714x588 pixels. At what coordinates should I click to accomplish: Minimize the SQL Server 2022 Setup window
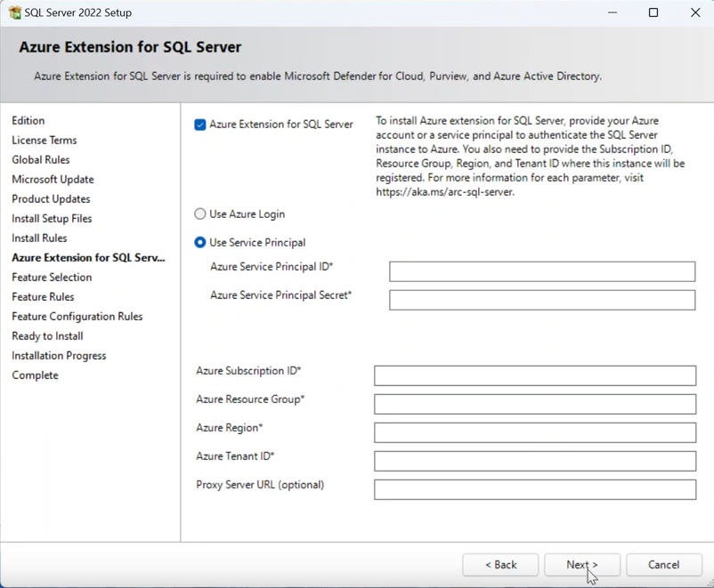[x=613, y=12]
